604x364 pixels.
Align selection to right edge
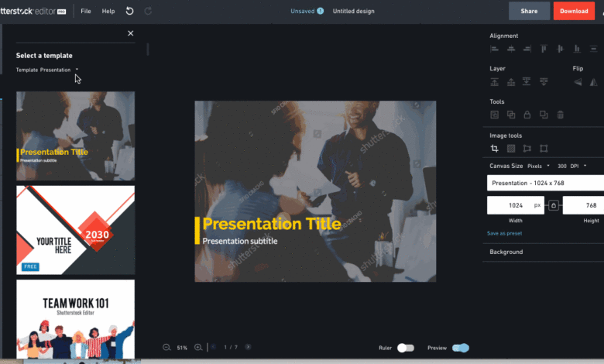[x=527, y=49]
